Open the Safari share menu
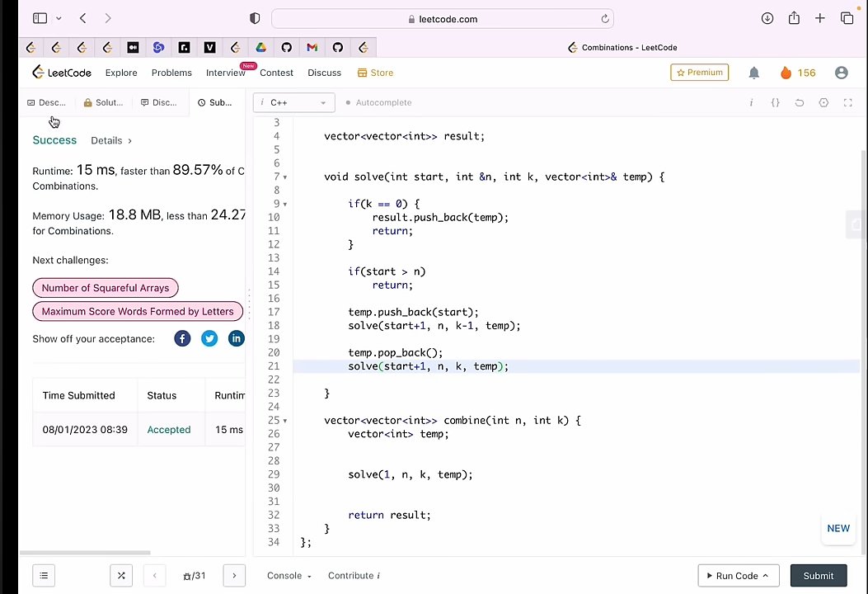This screenshot has height=594, width=868. coord(794,17)
